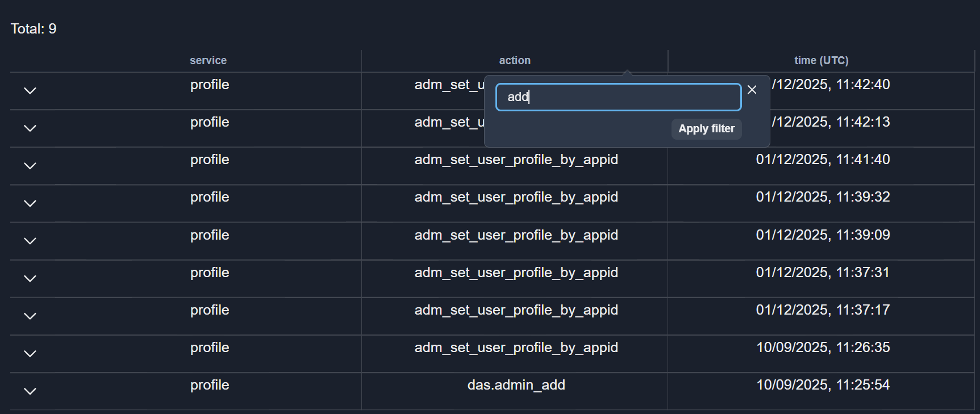This screenshot has width=980, height=414.
Task: Click the service column header
Action: (x=208, y=60)
